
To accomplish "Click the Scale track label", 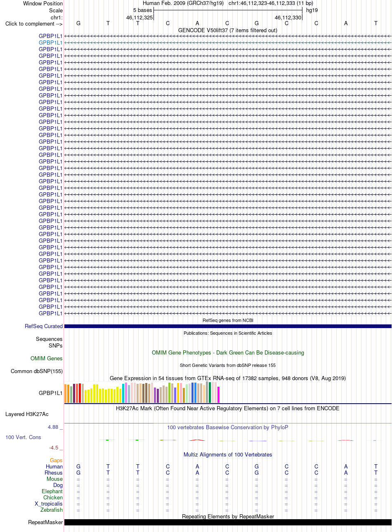I will [x=56, y=10].
